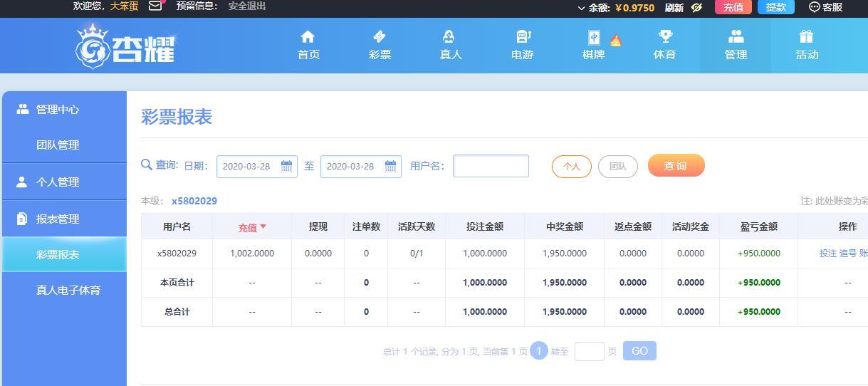Open calendar icon of start date

point(287,166)
